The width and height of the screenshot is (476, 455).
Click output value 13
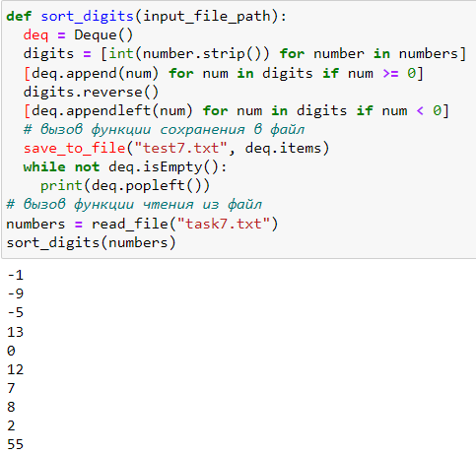click(15, 332)
